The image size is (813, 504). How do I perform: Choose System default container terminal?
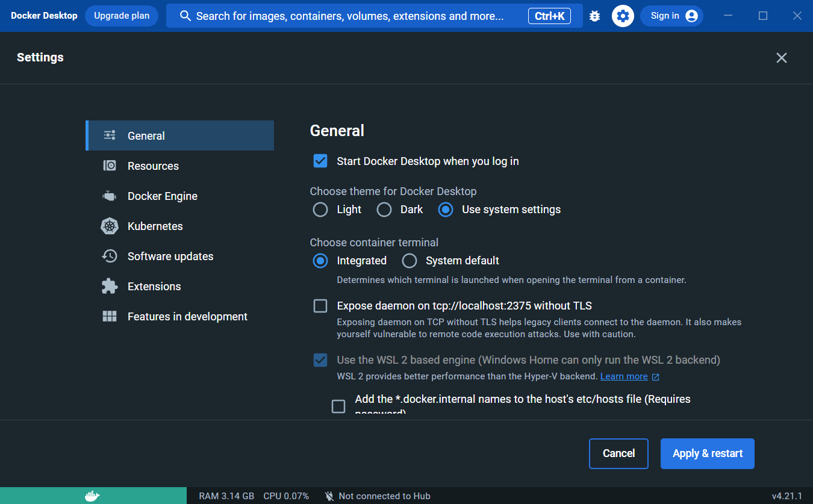[x=409, y=261]
